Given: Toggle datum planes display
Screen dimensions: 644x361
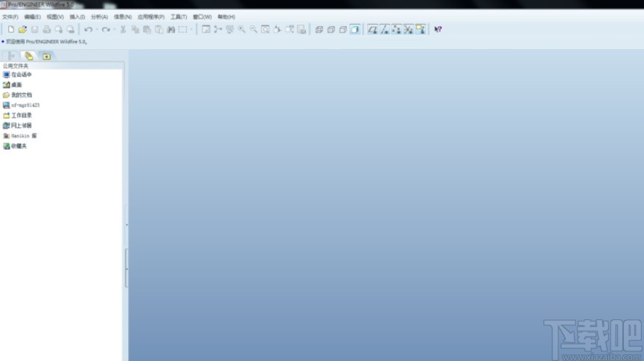Looking at the screenshot, I should 372,29.
